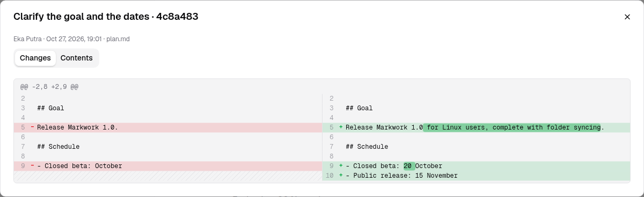Click '## Goal' in the right pane

(359, 108)
